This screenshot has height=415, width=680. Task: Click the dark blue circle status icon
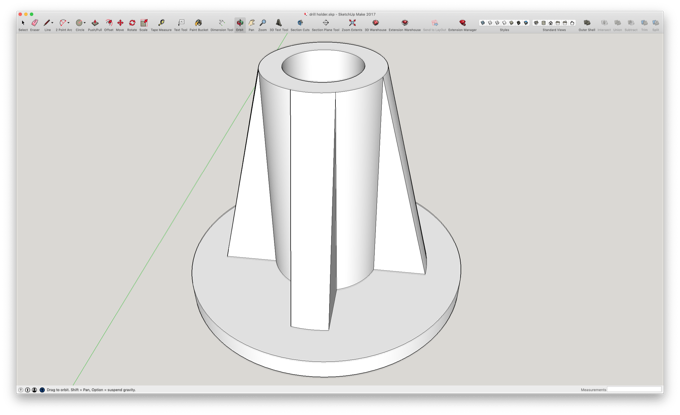(42, 390)
